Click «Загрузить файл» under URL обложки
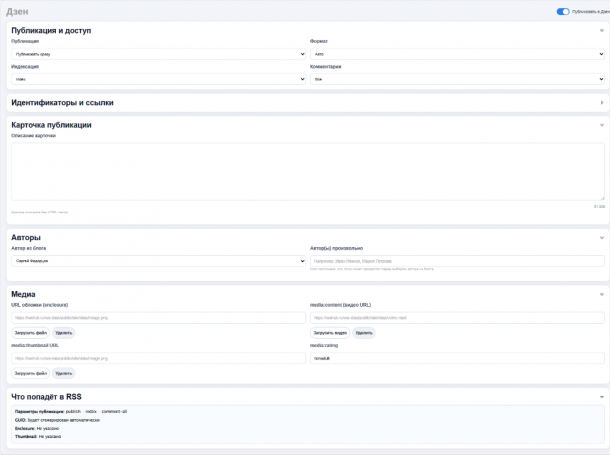 (x=31, y=332)
